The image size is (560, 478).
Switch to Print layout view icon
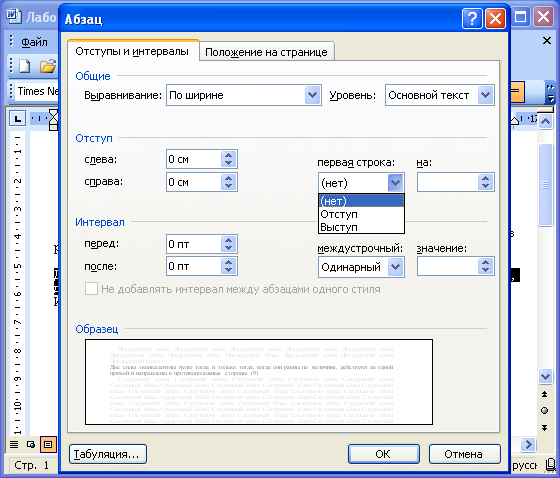coord(48,444)
